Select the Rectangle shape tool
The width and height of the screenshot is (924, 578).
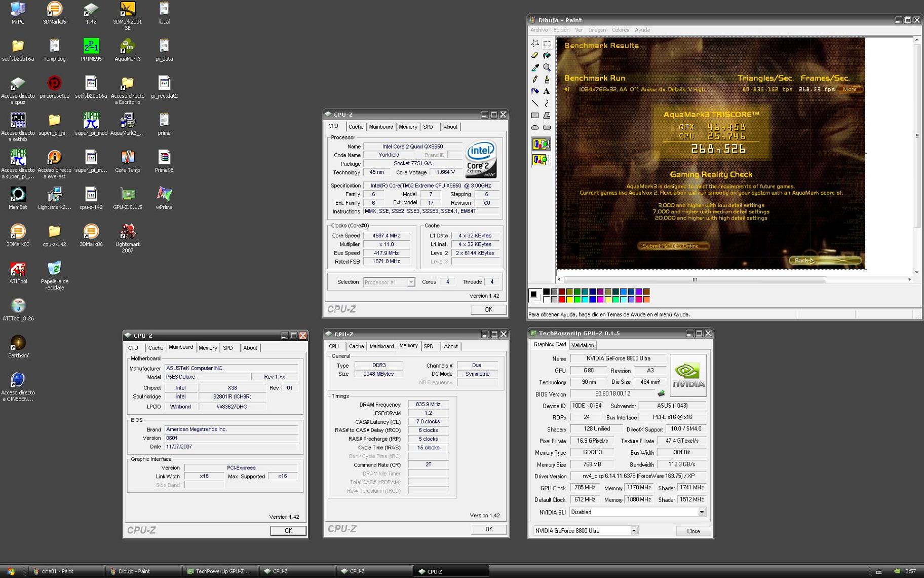[x=535, y=116]
